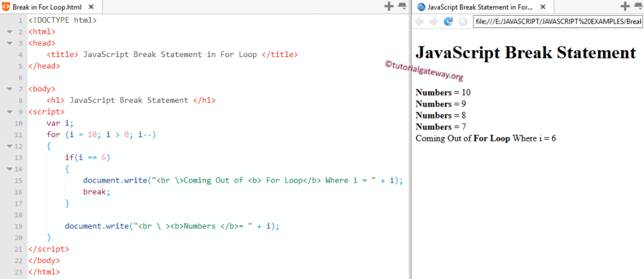
Task: Click line number 23 in the gutter
Action: [18, 272]
